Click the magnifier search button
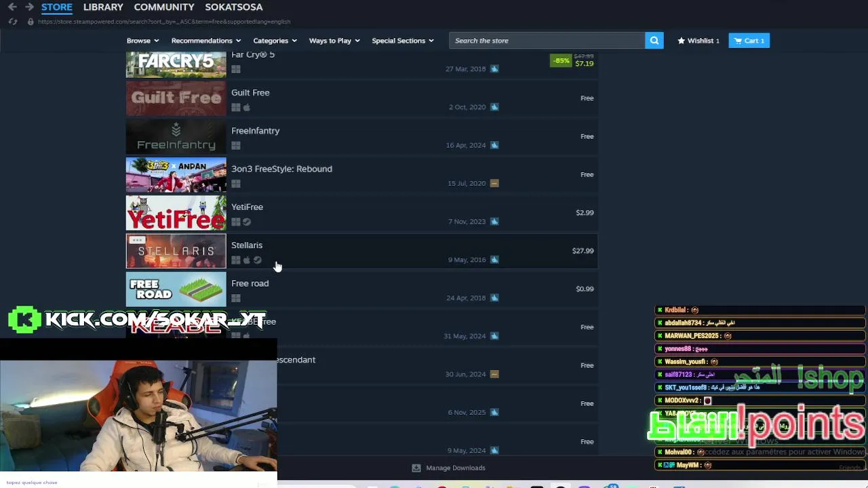 click(654, 41)
